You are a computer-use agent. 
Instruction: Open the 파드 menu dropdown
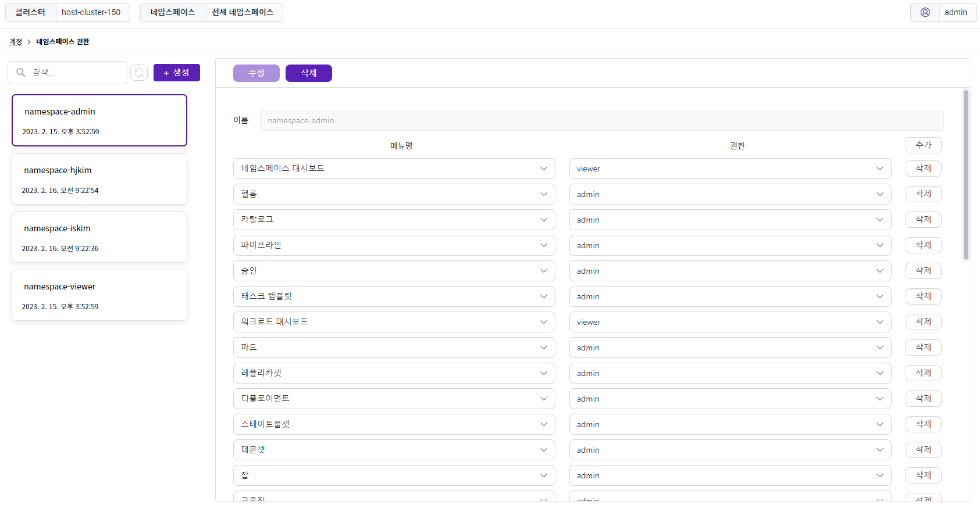click(x=394, y=348)
